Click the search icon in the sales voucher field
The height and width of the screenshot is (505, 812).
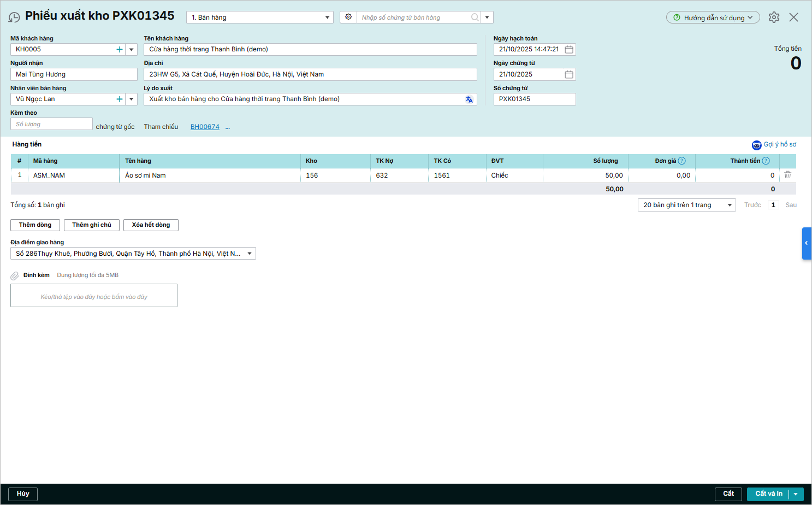pyautogui.click(x=475, y=17)
